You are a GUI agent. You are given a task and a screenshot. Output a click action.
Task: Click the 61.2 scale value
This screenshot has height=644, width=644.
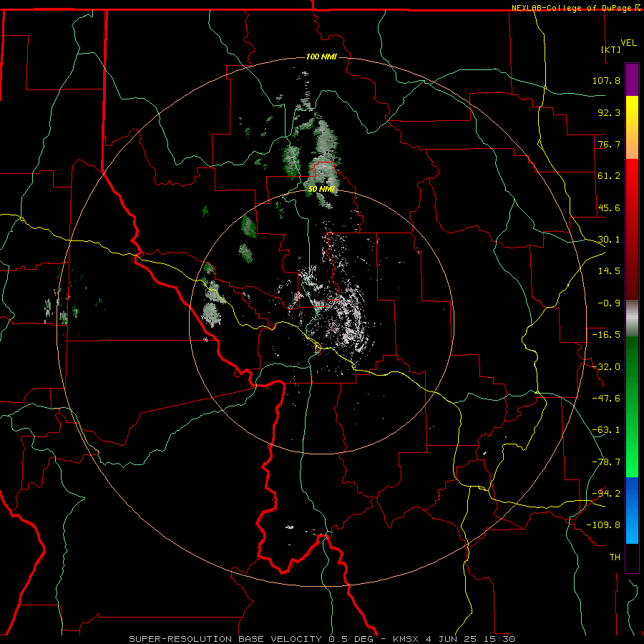click(x=609, y=176)
